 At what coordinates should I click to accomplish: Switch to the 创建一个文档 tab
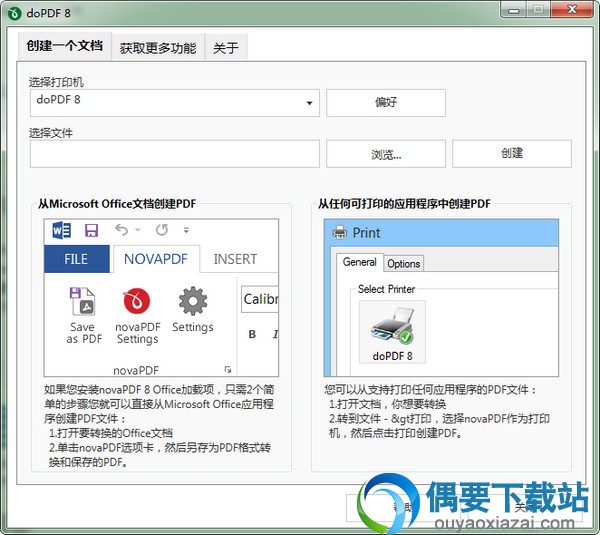pos(65,46)
